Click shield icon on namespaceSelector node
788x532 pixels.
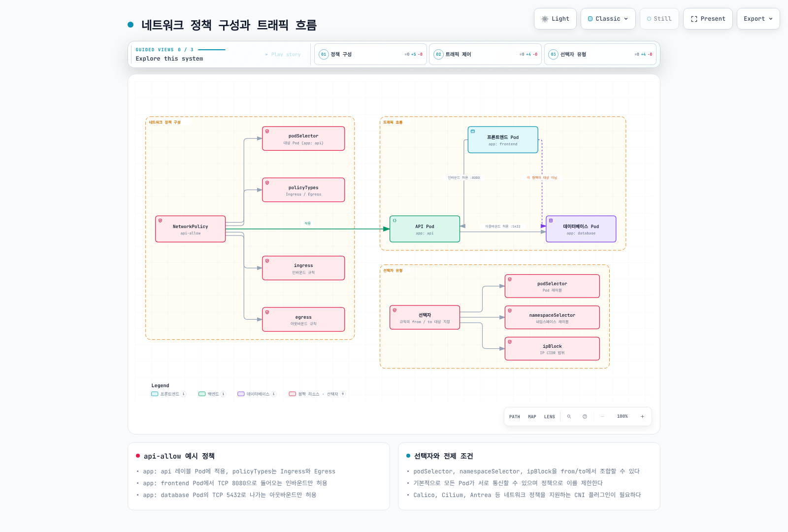[x=510, y=311]
